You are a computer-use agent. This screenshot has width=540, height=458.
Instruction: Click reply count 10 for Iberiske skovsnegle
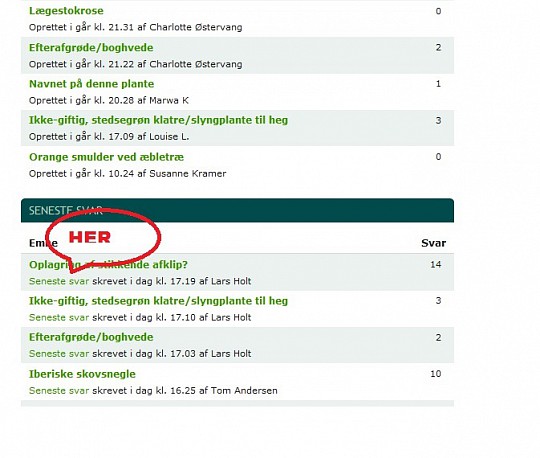436,374
